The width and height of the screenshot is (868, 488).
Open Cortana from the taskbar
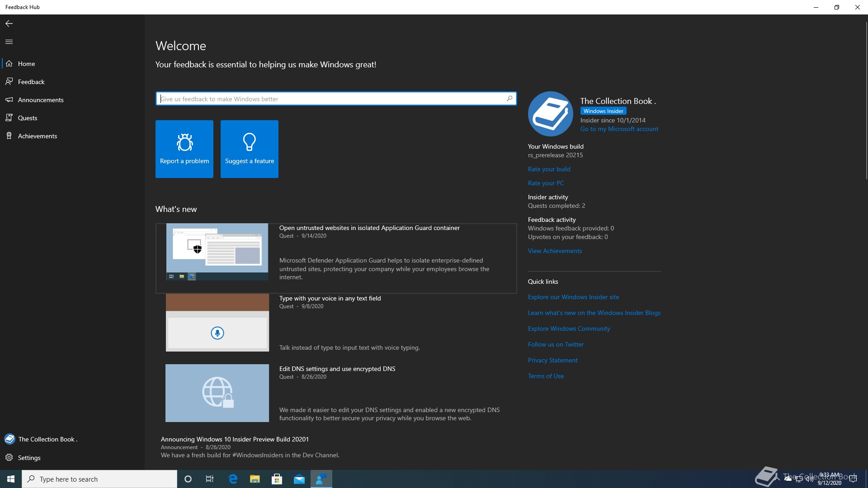pyautogui.click(x=188, y=479)
